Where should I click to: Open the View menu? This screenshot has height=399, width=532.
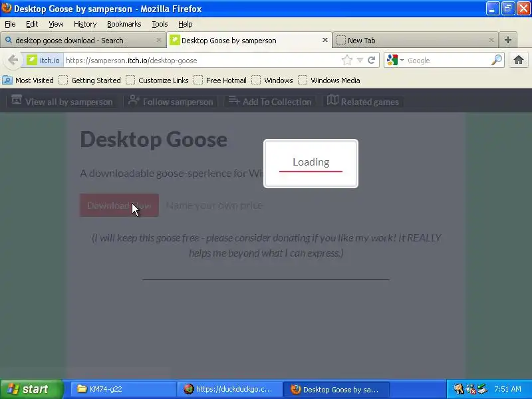[56, 24]
